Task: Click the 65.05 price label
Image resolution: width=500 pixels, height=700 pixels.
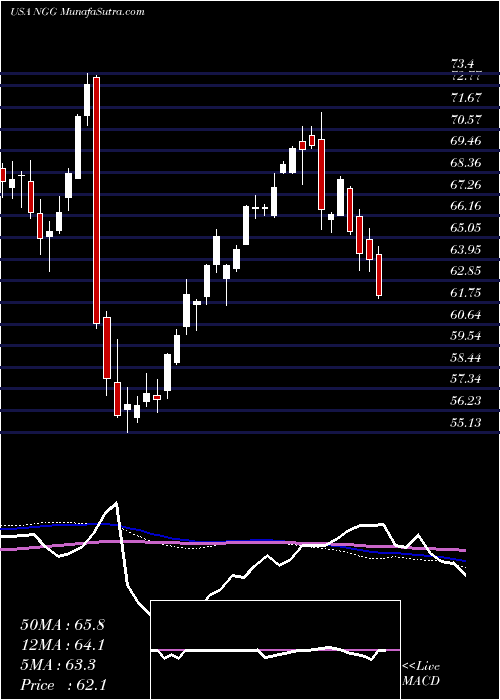Action: pos(467,228)
